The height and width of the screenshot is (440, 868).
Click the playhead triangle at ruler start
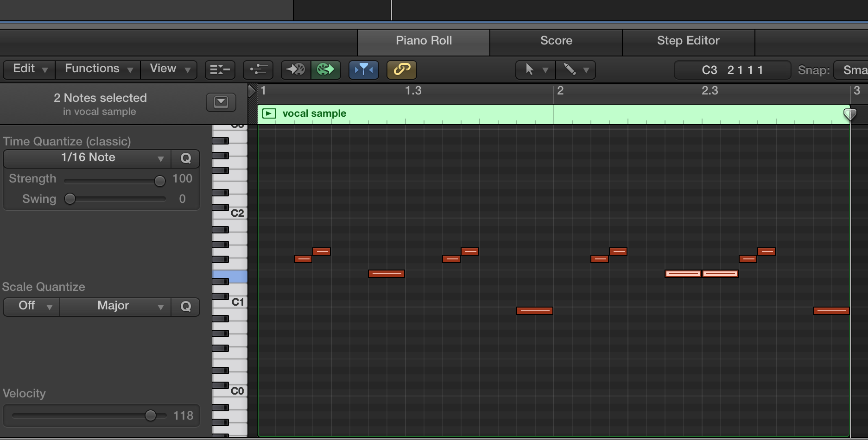(x=252, y=91)
